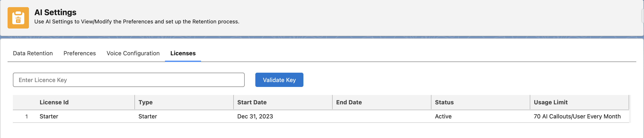
Task: Click the Starter value under Type
Action: pyautogui.click(x=148, y=116)
